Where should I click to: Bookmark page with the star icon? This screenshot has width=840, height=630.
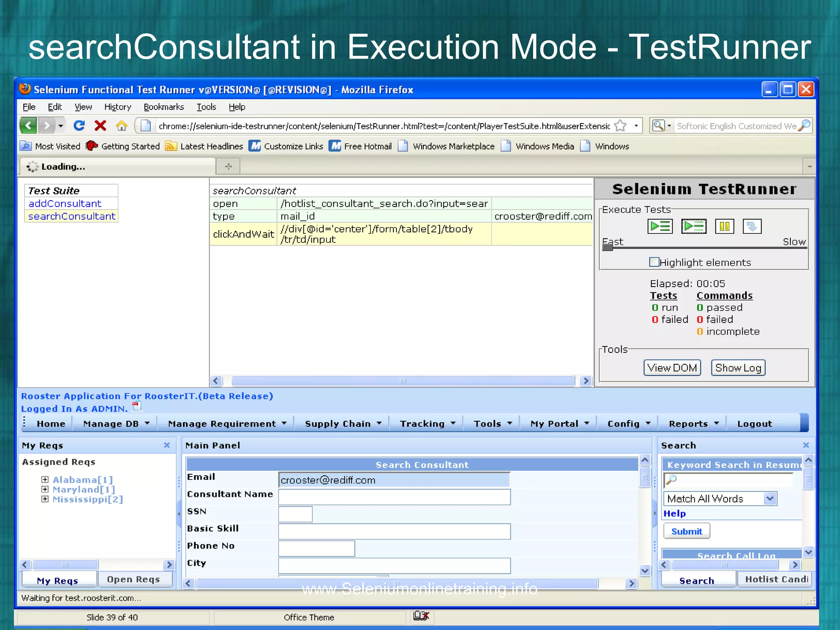(x=621, y=126)
